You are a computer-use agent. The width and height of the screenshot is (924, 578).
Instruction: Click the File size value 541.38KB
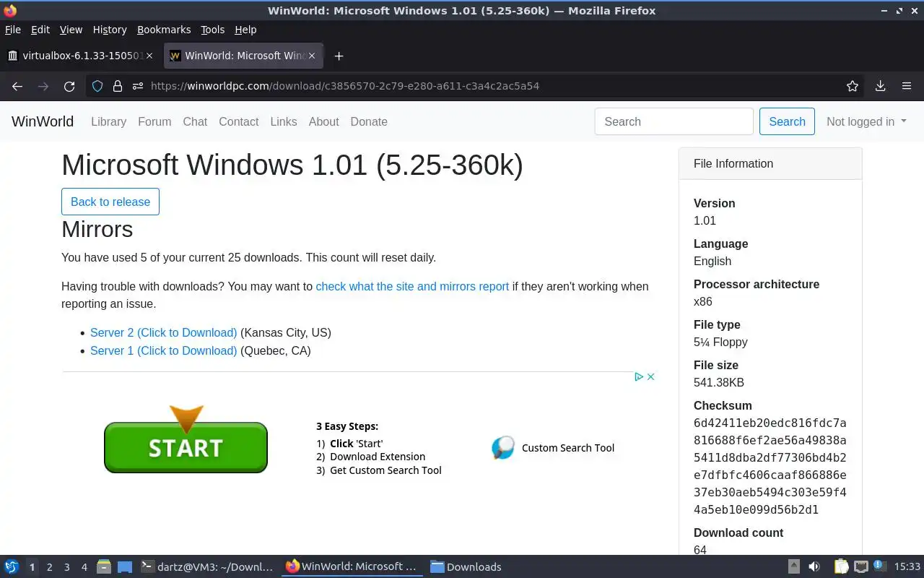719,382
